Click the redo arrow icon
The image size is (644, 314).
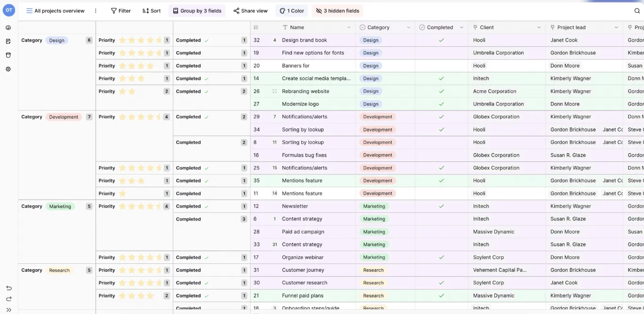click(x=8, y=299)
